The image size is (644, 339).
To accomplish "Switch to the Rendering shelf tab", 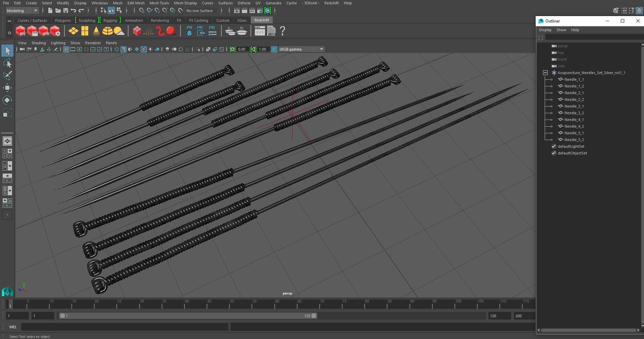I will coord(160,20).
